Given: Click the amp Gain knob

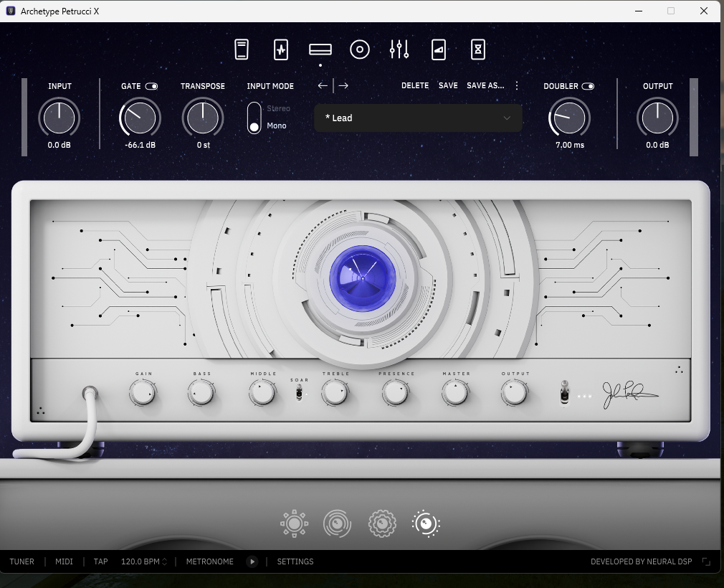Looking at the screenshot, I should (143, 392).
